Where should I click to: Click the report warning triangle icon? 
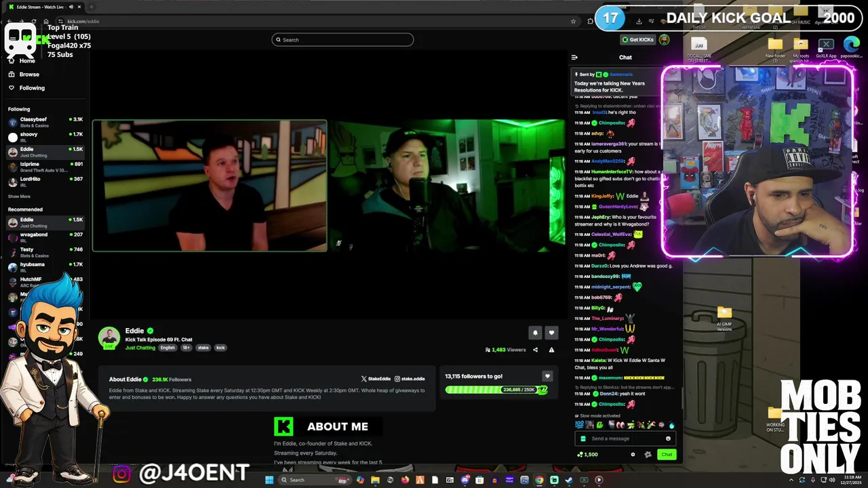[551, 350]
